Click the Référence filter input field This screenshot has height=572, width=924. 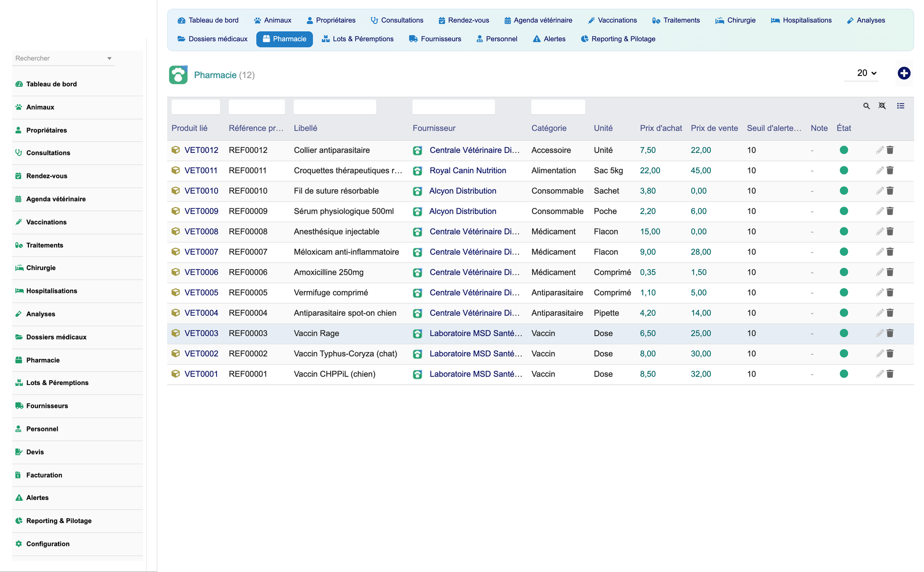[x=256, y=107]
